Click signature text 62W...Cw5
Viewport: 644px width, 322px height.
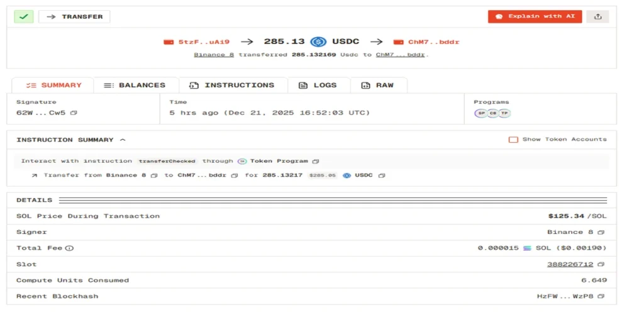(x=41, y=113)
